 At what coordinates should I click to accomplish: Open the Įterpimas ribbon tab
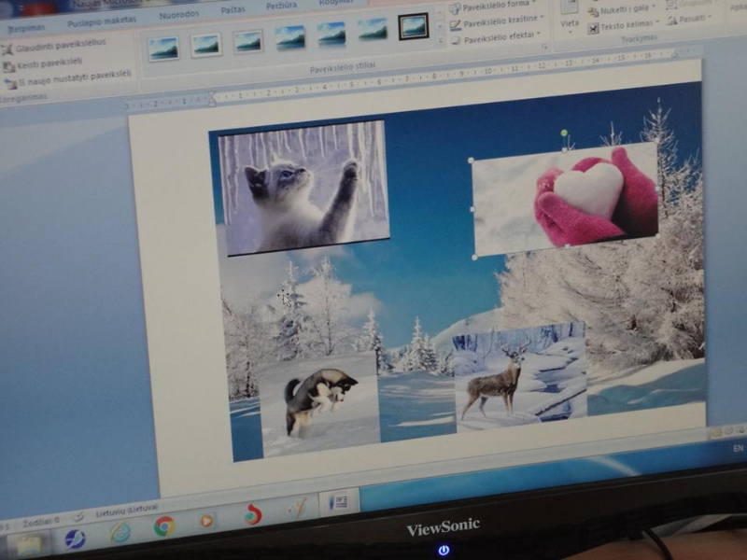26,29
